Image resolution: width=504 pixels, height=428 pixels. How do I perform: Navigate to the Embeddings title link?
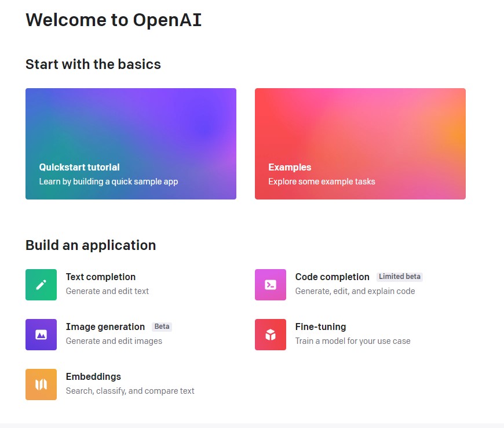pos(93,377)
